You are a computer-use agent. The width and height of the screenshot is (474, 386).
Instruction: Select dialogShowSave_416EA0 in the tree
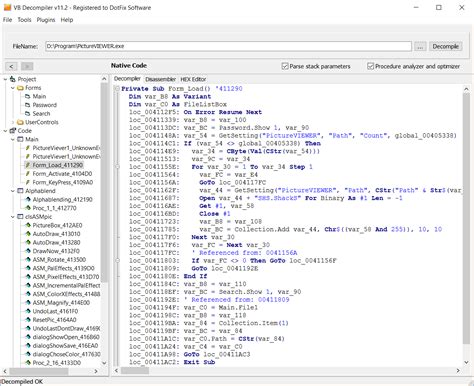pos(65,346)
